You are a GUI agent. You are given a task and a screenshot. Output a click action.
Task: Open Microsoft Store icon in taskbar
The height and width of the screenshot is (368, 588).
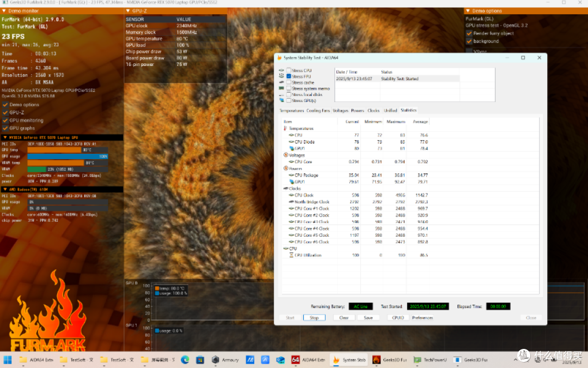pyautogui.click(x=200, y=360)
